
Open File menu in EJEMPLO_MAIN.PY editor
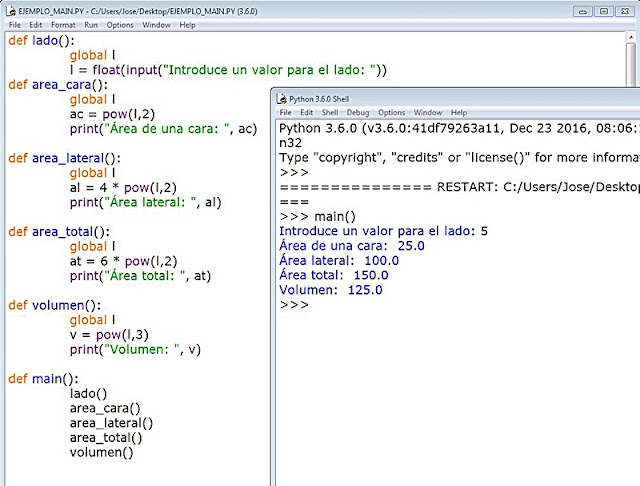tap(15, 25)
